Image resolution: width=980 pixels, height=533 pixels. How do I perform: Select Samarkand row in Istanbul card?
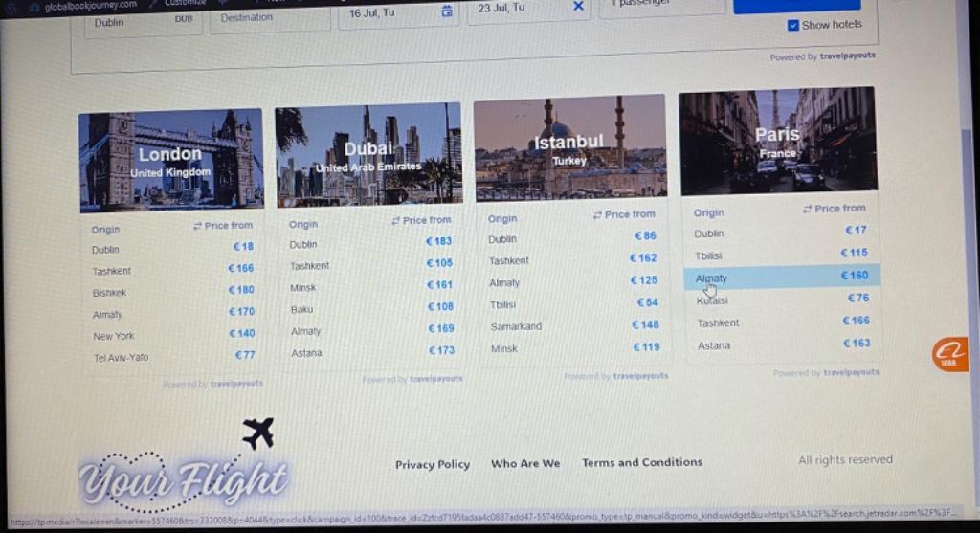tap(574, 325)
